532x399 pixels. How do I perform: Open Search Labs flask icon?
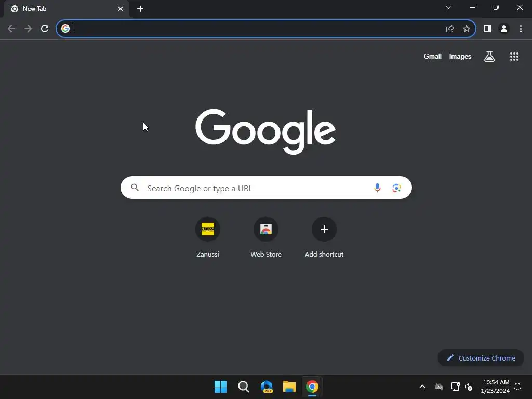coord(489,57)
